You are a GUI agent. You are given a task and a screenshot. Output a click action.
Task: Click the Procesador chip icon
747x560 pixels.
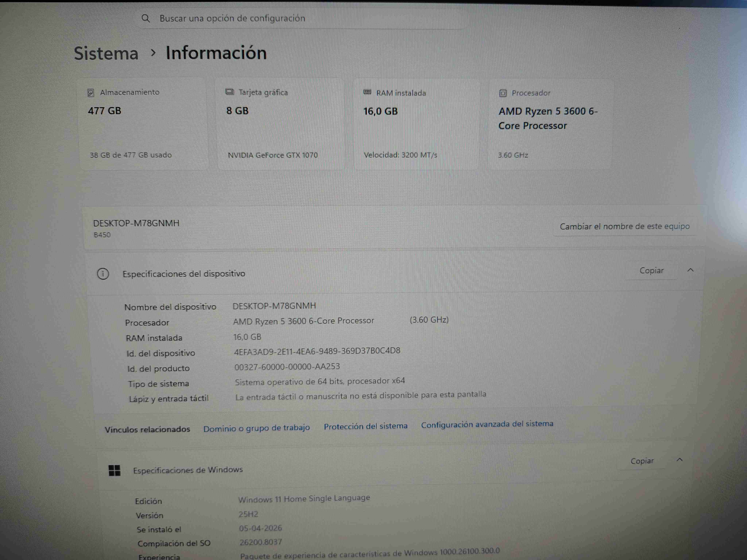click(x=502, y=93)
